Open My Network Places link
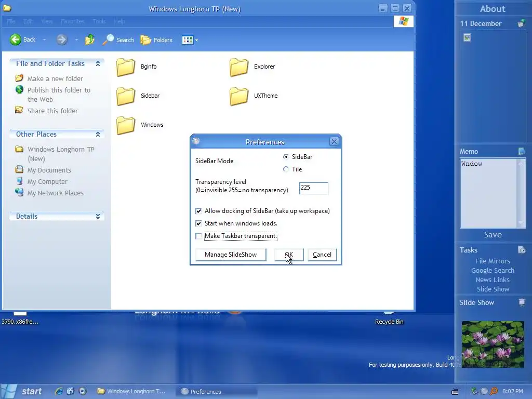 [x=55, y=193]
